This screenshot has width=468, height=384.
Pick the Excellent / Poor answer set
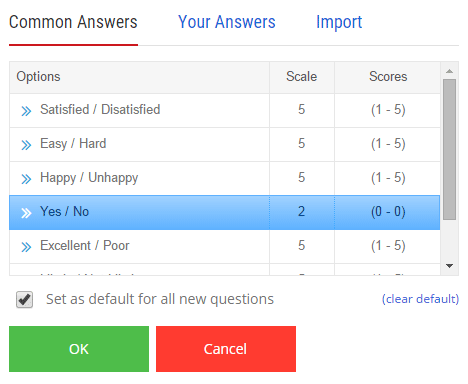pos(225,246)
